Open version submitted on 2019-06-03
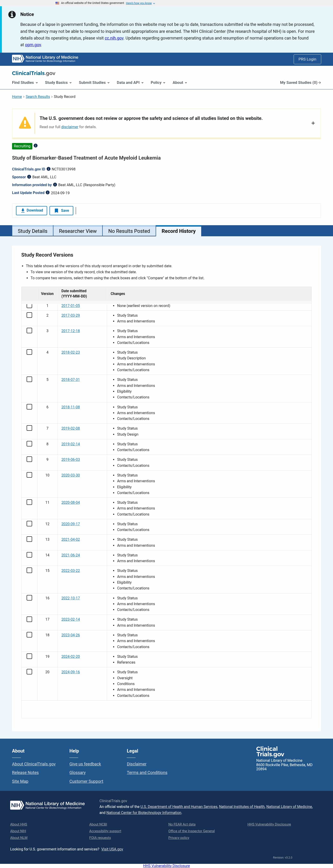Screen dimensions: 333x868 click(71, 459)
